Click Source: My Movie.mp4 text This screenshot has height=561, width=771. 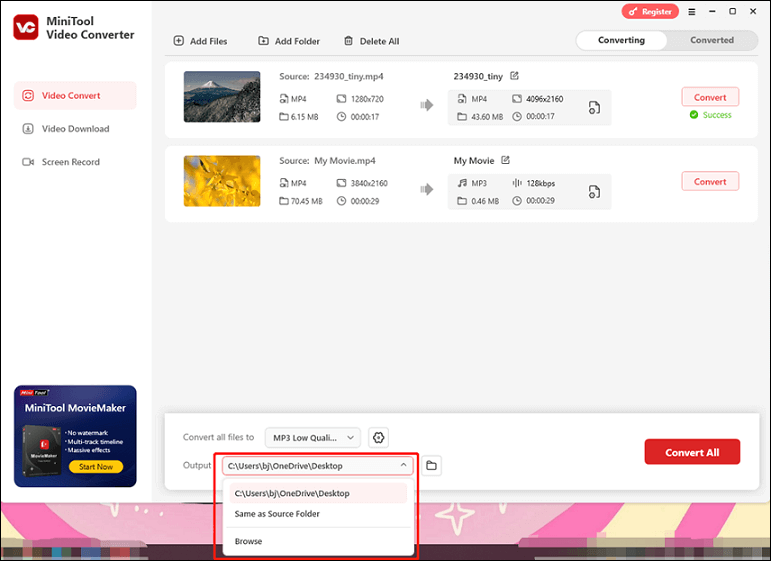pyautogui.click(x=327, y=161)
